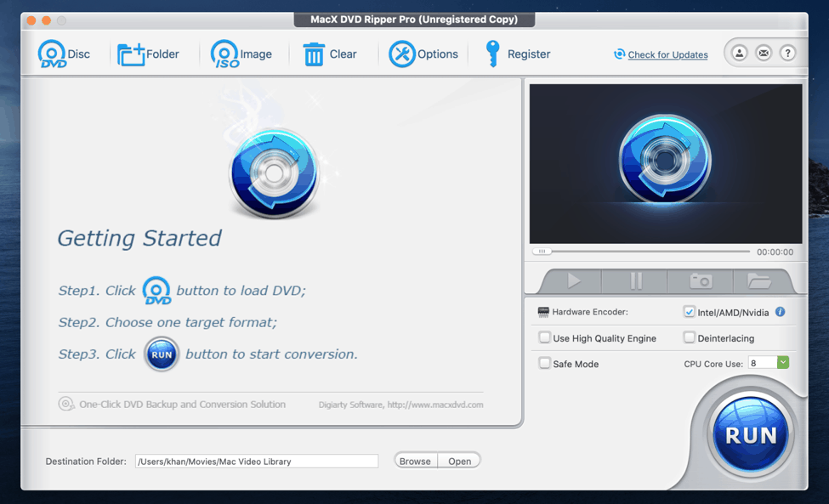
Task: Enable Use High Quality Engine
Action: coord(544,337)
